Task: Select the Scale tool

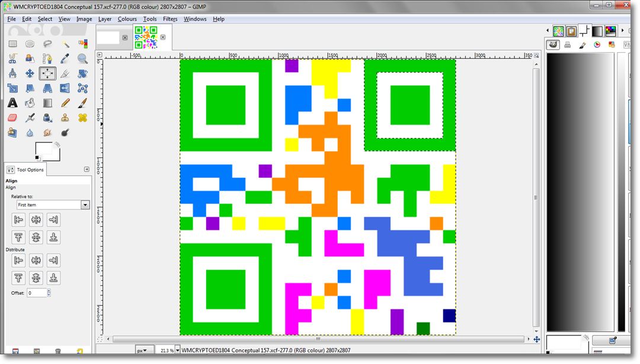Action: [x=12, y=88]
